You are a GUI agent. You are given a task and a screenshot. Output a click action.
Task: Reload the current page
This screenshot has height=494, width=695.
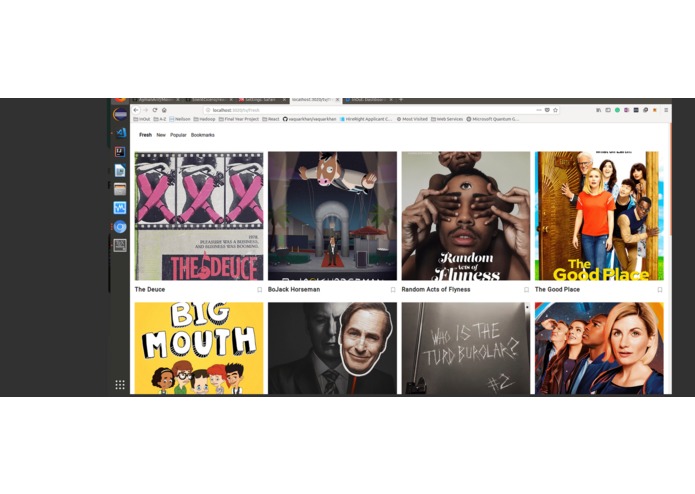coord(155,110)
